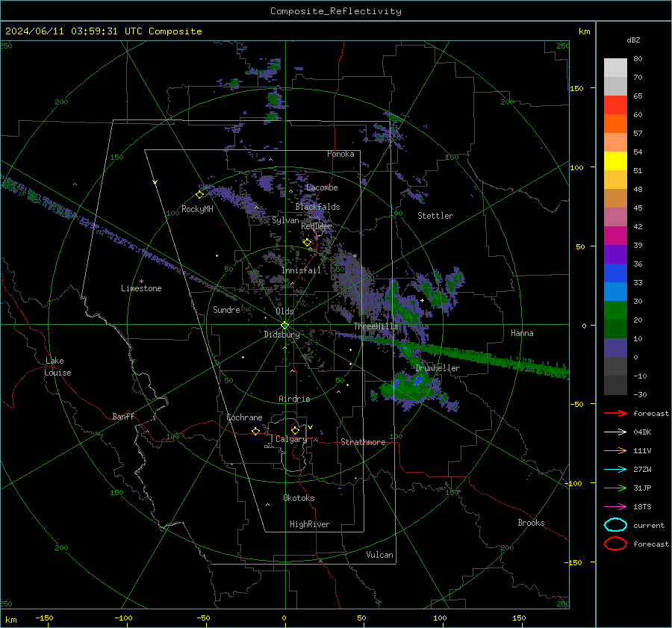Screen dimensions: 672x628
Task: Click the 04DK legend label
Action: click(x=642, y=432)
